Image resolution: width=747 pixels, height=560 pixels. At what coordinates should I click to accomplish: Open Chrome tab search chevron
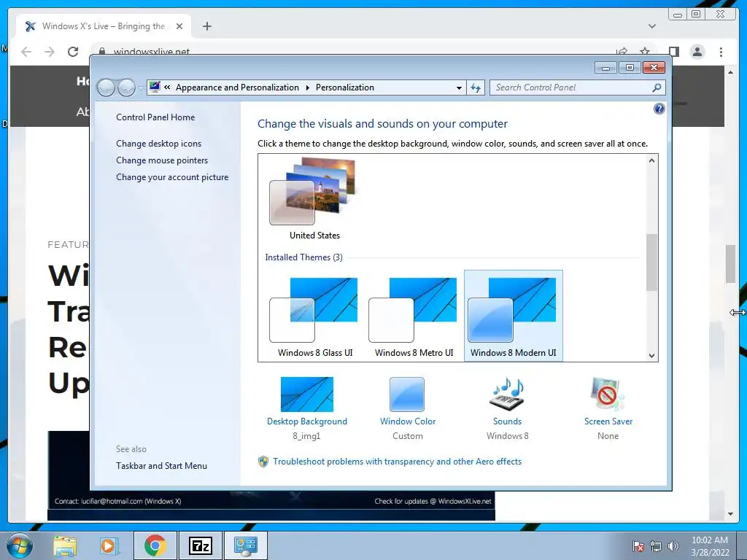652,27
